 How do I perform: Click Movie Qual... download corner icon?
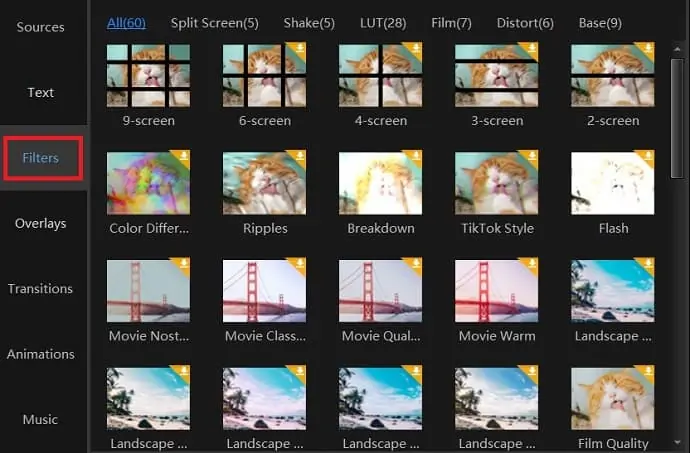416,264
